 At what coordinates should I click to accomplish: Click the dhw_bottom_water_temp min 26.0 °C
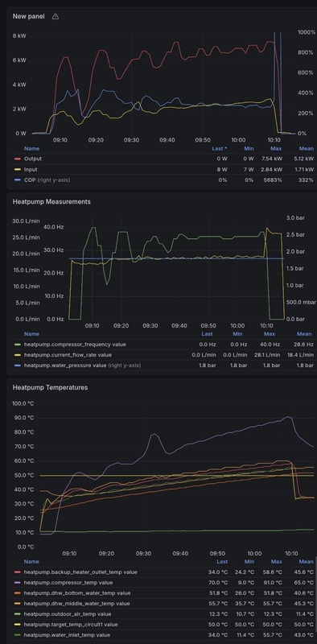(244, 593)
